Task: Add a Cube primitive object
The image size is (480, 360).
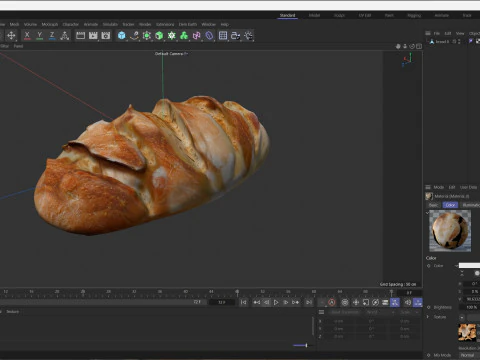Action: point(122,35)
